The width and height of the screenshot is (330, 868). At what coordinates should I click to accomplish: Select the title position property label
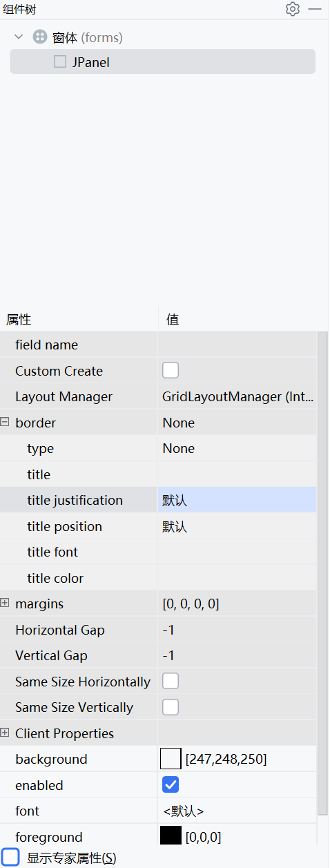click(x=64, y=526)
